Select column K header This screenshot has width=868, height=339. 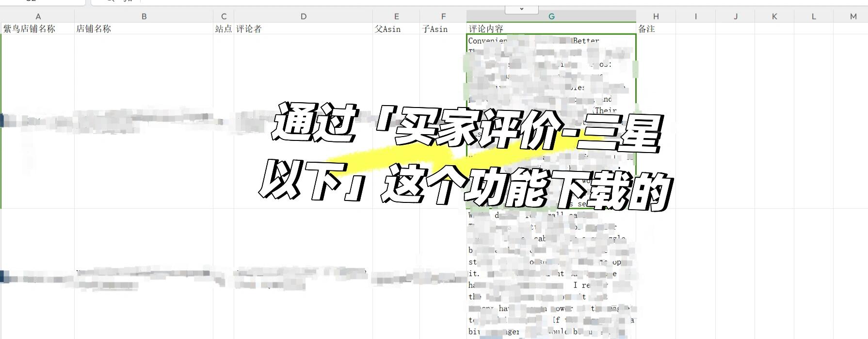tap(774, 16)
